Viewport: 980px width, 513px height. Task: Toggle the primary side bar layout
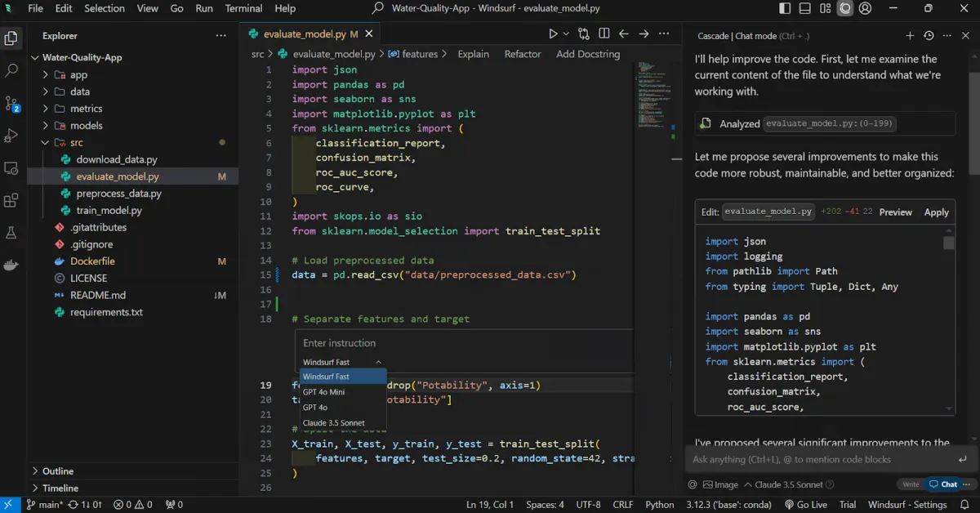(785, 8)
